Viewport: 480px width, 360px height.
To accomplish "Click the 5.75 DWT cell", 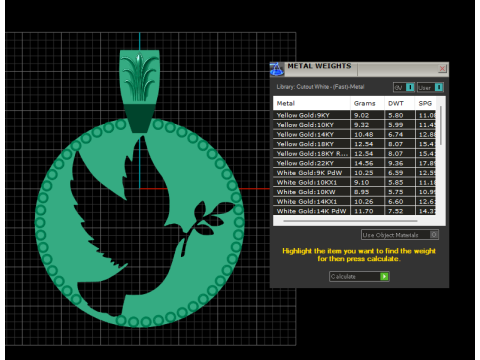I will [399, 192].
